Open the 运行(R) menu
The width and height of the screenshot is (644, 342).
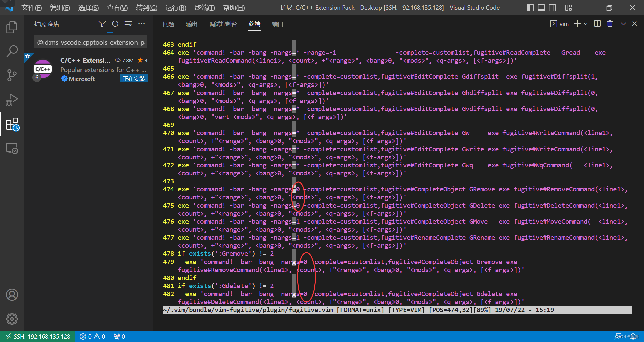click(x=176, y=8)
